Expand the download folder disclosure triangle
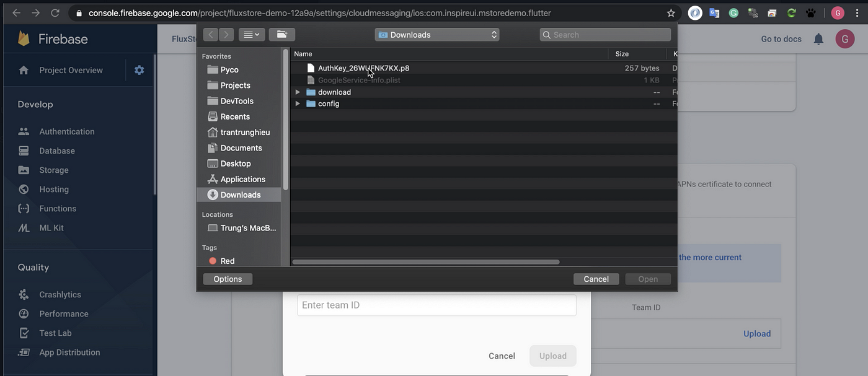Viewport: 868px width, 376px height. [298, 92]
